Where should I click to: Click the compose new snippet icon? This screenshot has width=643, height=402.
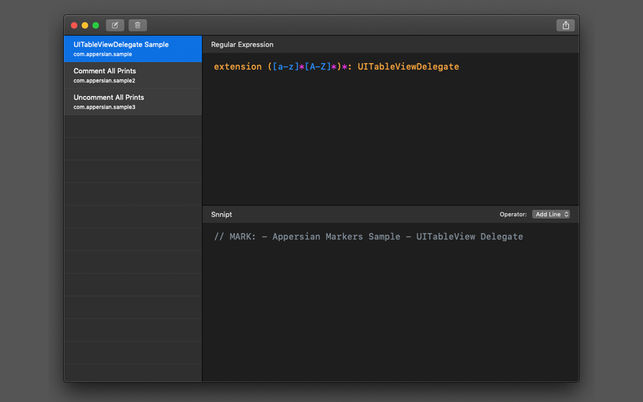point(115,25)
